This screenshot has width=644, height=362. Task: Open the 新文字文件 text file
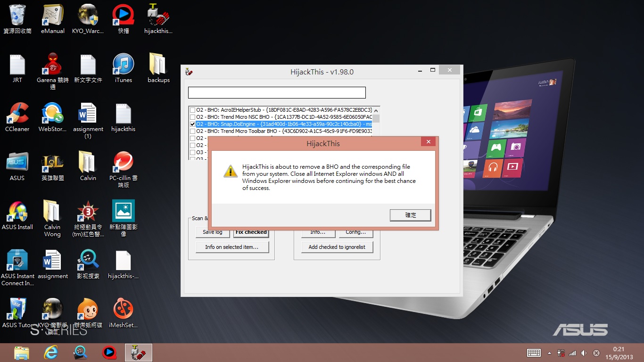pyautogui.click(x=88, y=68)
